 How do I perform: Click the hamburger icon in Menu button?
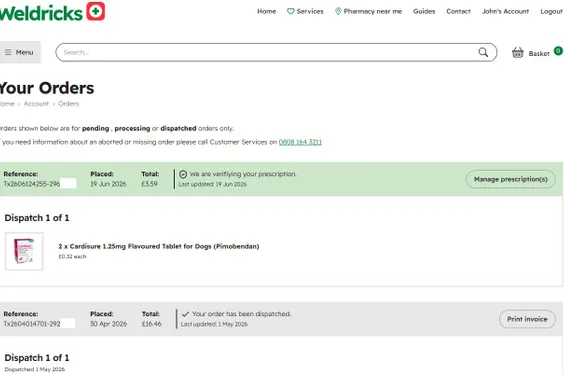[x=8, y=52]
